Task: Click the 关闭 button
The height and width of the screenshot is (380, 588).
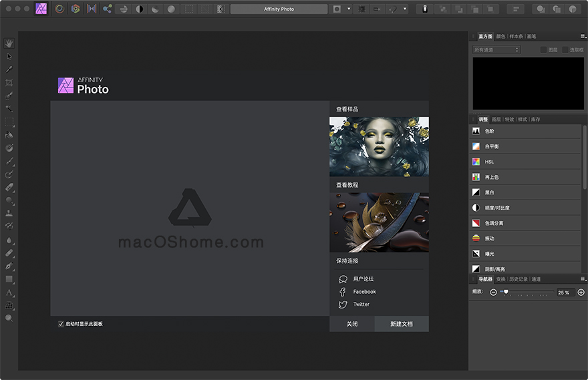Action: [351, 324]
